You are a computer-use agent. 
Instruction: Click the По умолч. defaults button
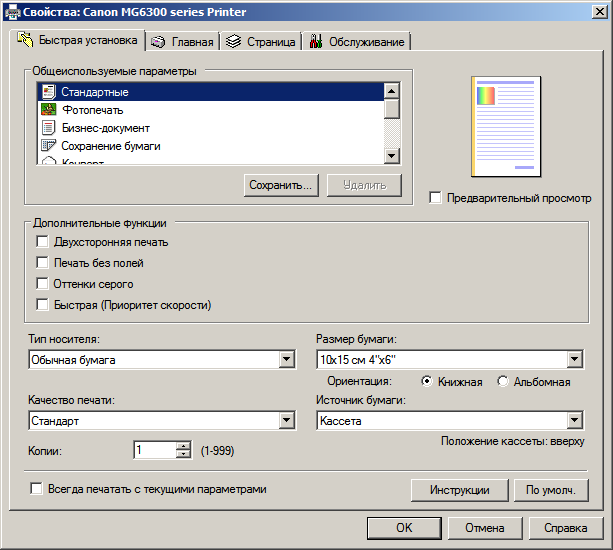551,490
